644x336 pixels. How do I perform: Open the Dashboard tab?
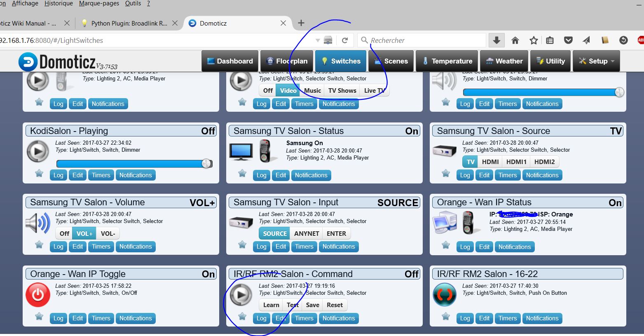230,61
